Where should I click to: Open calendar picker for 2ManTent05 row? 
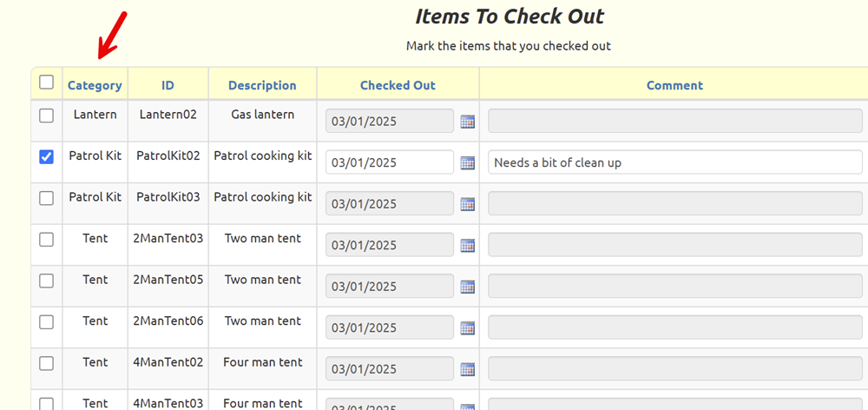tap(467, 287)
